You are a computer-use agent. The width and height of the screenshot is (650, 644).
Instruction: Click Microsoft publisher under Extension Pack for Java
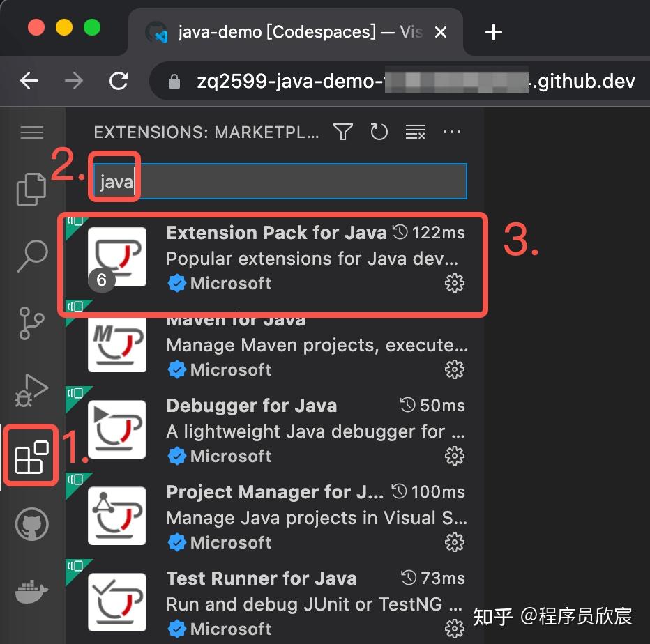pyautogui.click(x=230, y=284)
